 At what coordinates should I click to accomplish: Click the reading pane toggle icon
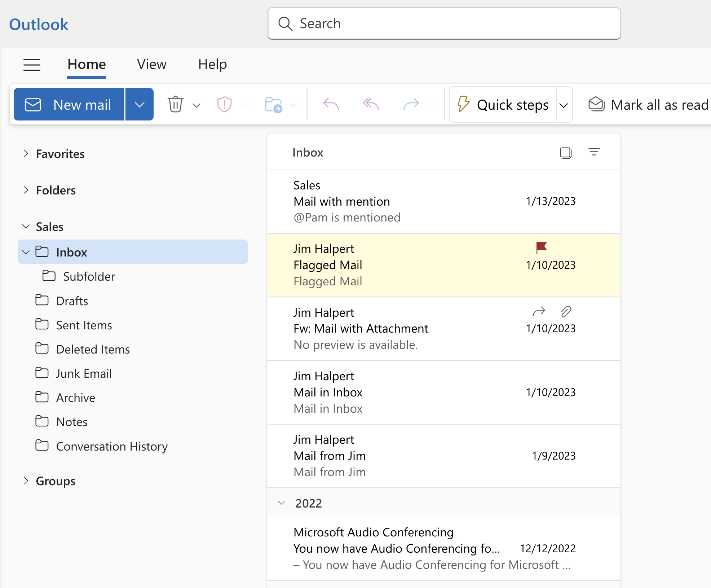[x=564, y=153]
